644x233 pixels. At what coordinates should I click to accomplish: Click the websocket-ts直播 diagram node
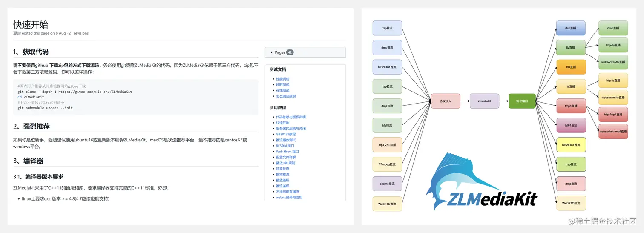(613, 98)
